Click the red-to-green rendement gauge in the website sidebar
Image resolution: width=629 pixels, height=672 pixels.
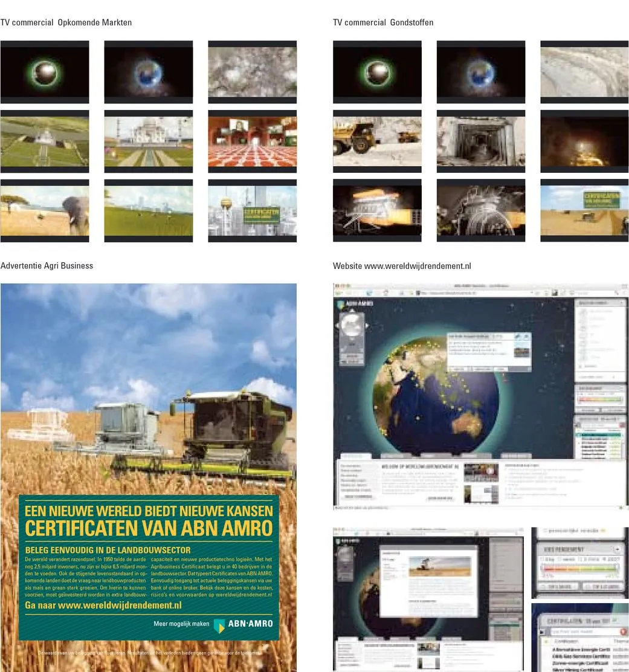(x=599, y=399)
